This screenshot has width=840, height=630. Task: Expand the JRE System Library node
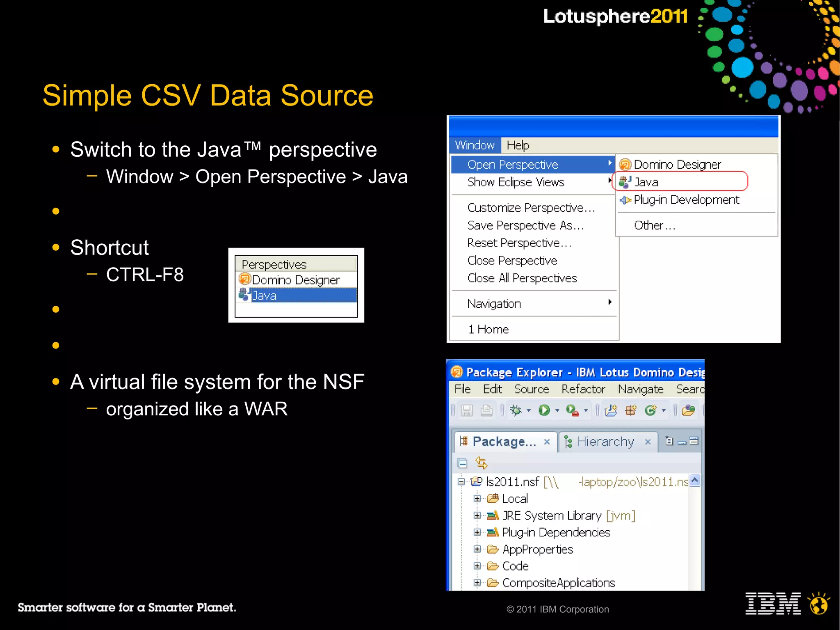[x=477, y=515]
